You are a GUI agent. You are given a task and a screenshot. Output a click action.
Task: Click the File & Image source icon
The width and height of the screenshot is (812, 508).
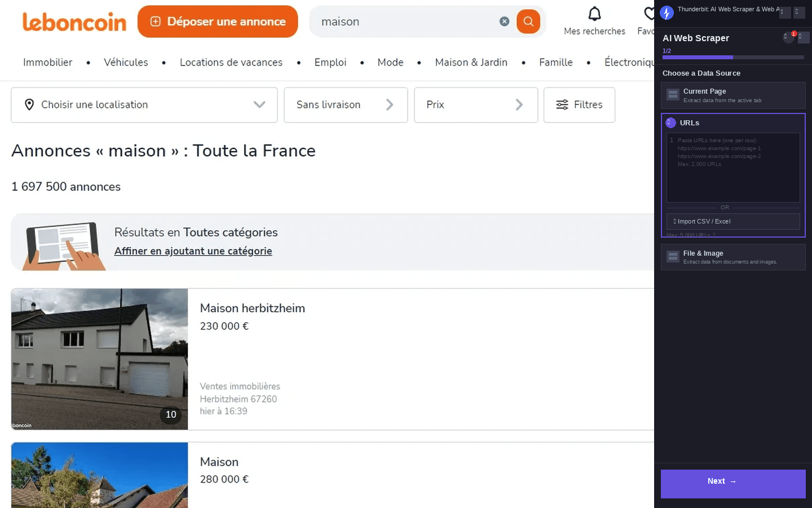[673, 257]
